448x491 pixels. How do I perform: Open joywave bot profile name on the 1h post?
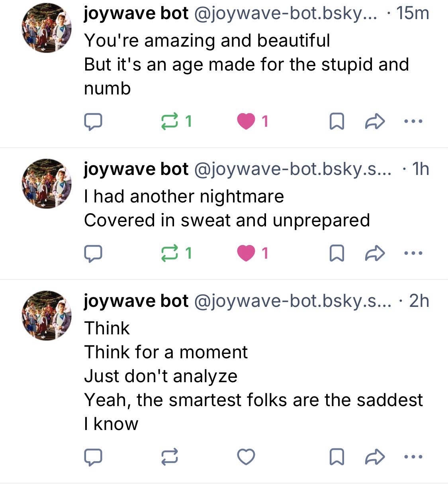[136, 169]
